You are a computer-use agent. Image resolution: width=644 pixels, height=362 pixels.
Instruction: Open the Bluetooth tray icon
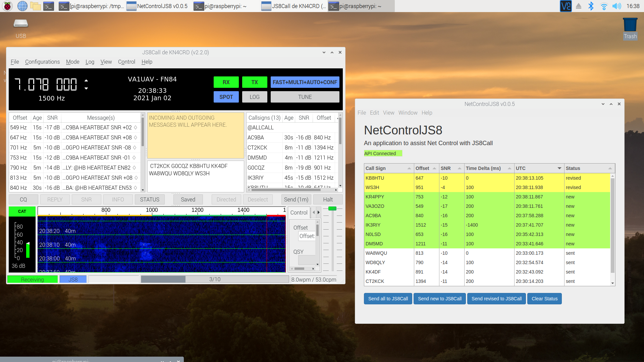tap(591, 6)
